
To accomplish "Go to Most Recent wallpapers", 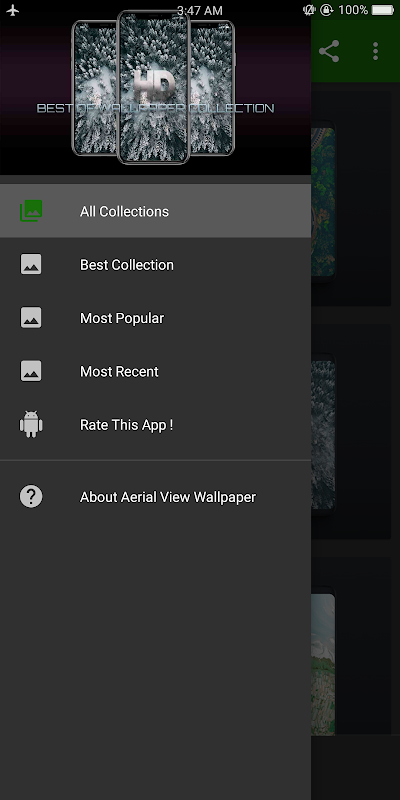I will pos(155,371).
